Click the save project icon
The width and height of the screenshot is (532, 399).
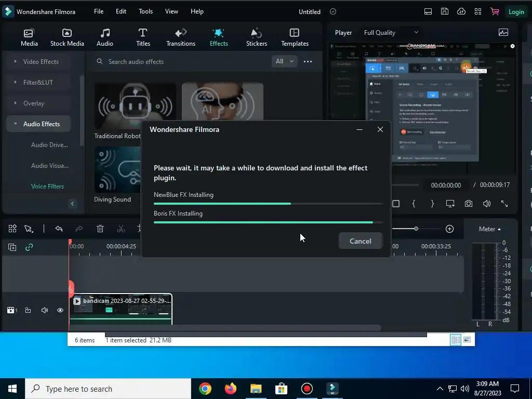(x=445, y=11)
